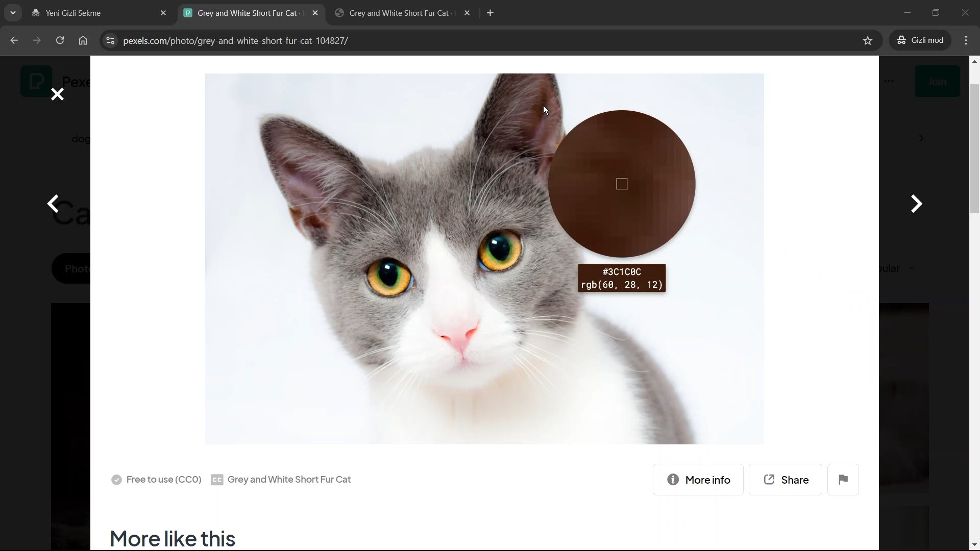Click the More like this heading

coord(173,539)
